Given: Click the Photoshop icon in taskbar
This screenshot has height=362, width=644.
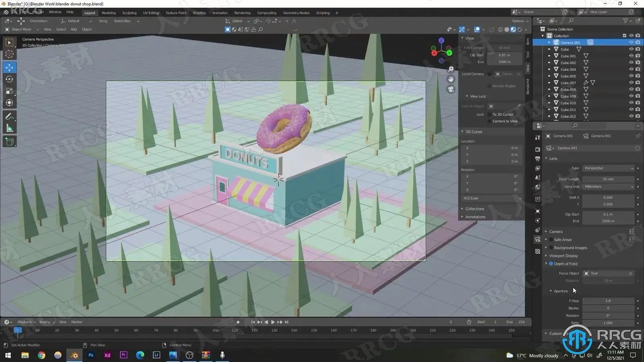Looking at the screenshot, I should coord(91,355).
